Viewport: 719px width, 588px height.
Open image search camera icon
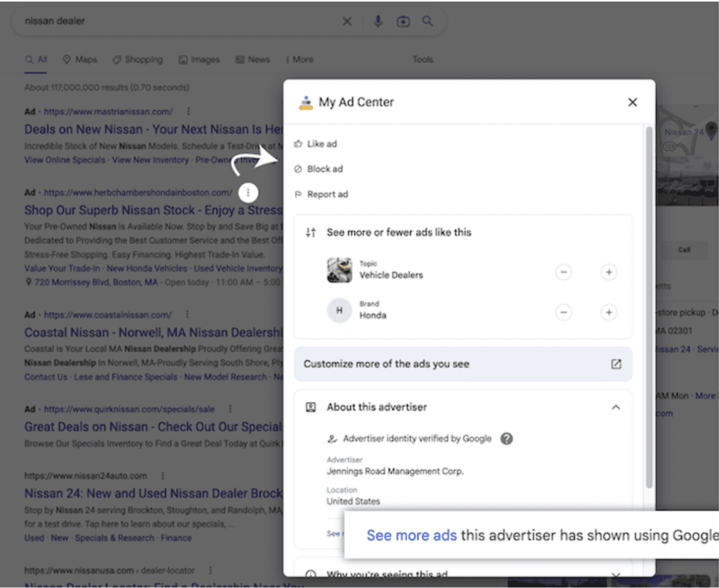(x=403, y=22)
